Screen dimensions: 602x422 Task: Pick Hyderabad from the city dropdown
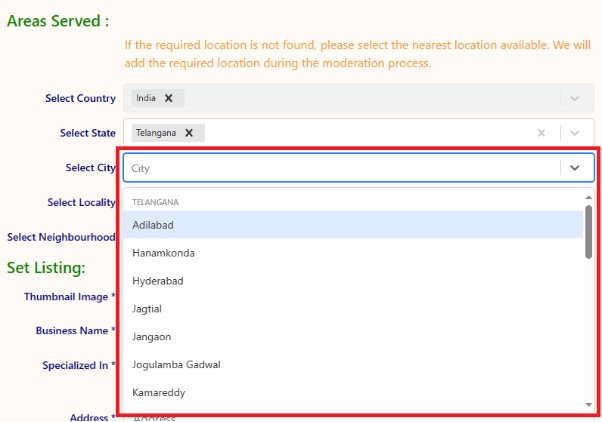pyautogui.click(x=158, y=281)
